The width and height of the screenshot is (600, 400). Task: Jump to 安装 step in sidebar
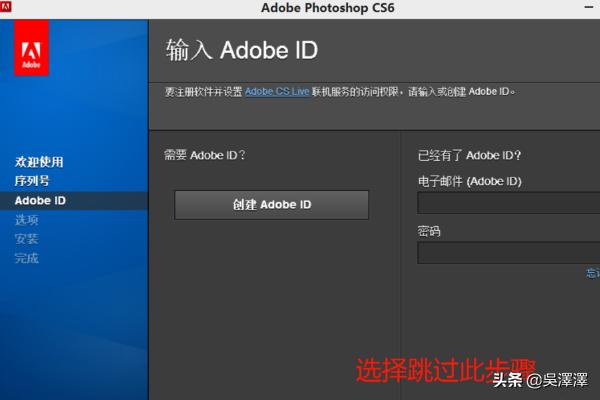click(x=27, y=239)
